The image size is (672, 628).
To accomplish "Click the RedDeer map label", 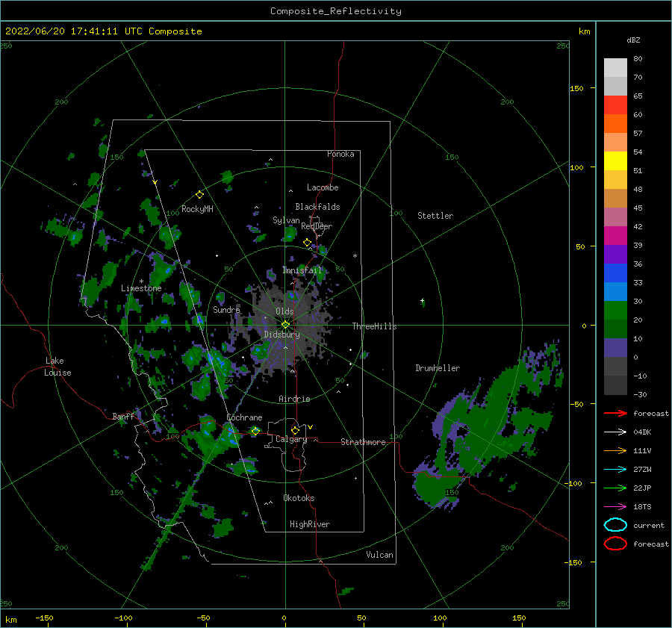I will click(x=317, y=226).
